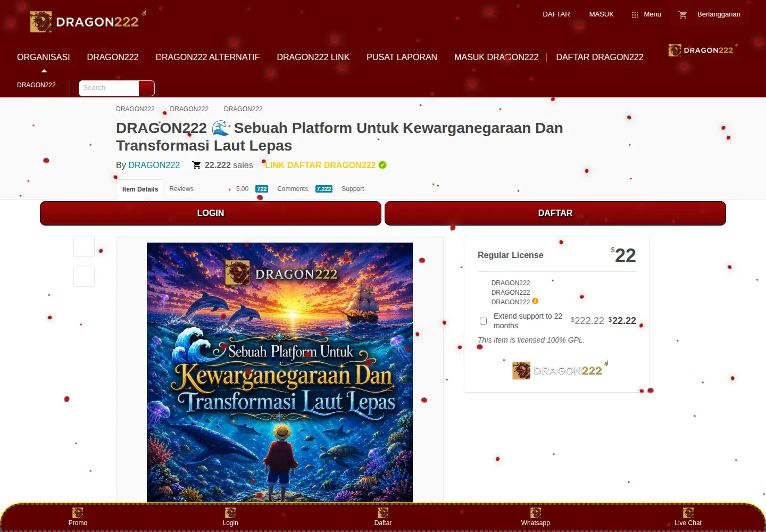This screenshot has width=766, height=532.
Task: Click the 22.222 sales text
Action: [x=229, y=165]
